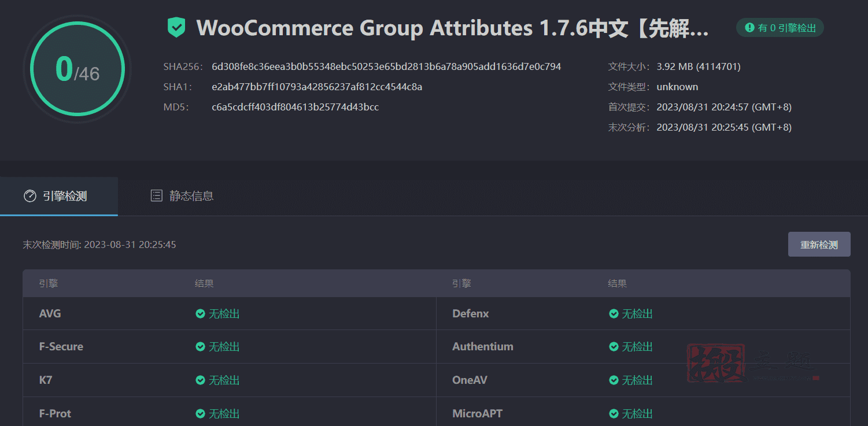Click the MicroAPT engine name
Screen dimensions: 868x426
(x=477, y=414)
